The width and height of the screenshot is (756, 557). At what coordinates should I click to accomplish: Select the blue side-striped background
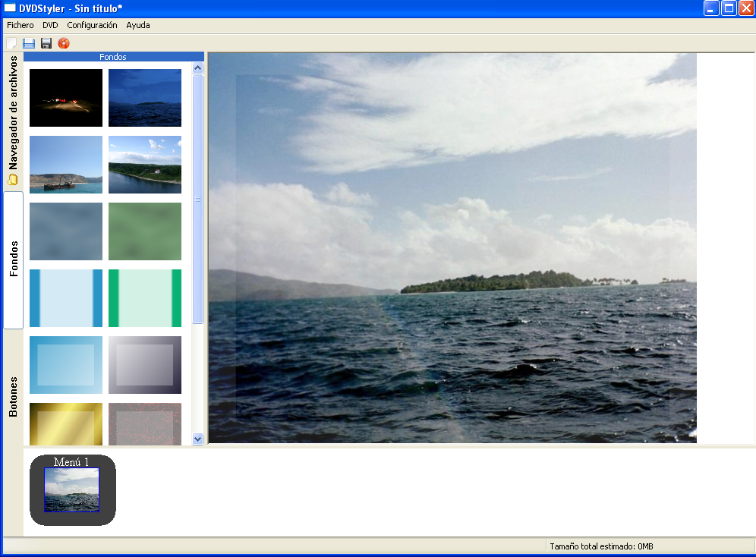(x=66, y=298)
